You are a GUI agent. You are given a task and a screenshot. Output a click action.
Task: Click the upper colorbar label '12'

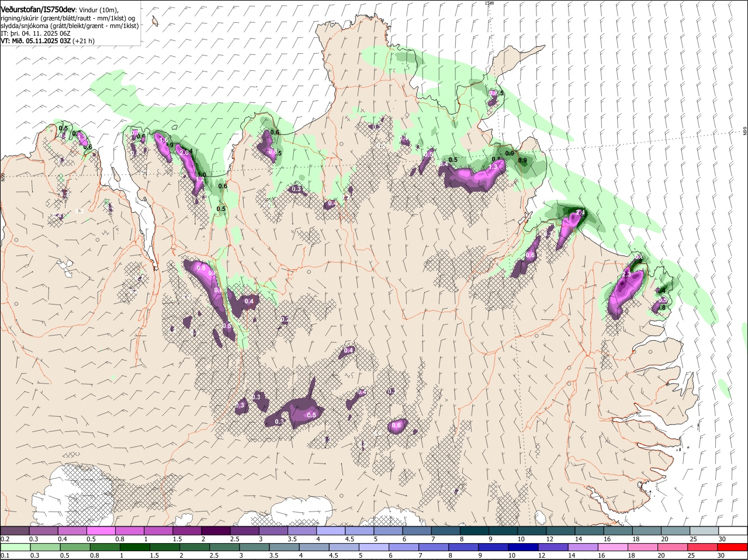point(549,539)
